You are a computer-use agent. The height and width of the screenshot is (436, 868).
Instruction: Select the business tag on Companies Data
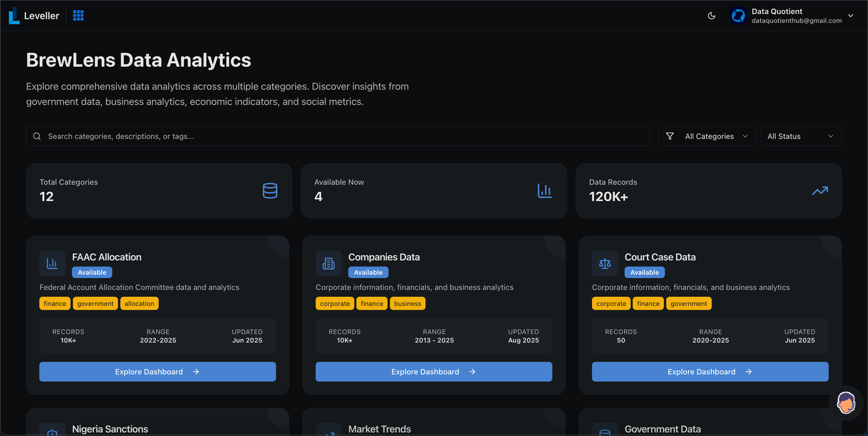click(x=407, y=304)
